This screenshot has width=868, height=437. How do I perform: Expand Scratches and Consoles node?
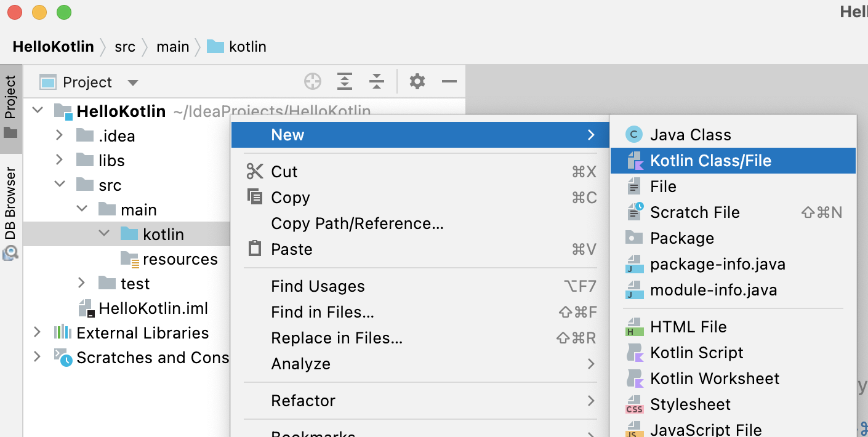coord(37,357)
